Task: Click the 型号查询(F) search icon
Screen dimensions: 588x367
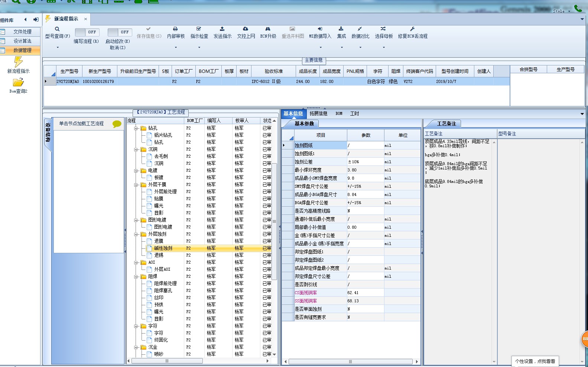Action: click(x=57, y=29)
